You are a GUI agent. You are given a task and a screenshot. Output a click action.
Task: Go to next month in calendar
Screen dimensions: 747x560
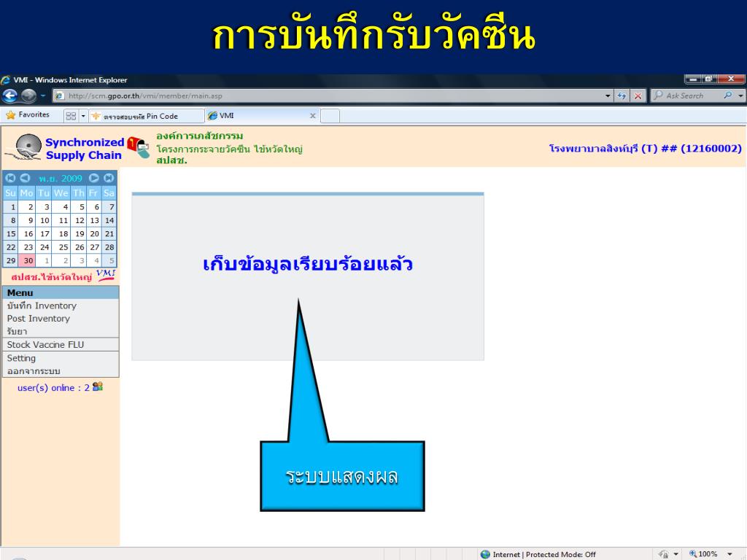point(94,178)
